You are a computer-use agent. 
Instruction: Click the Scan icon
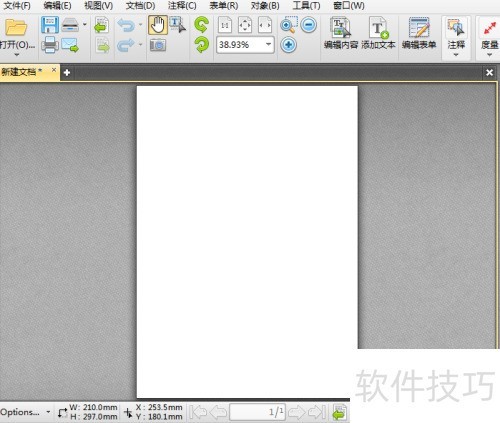pos(70,25)
